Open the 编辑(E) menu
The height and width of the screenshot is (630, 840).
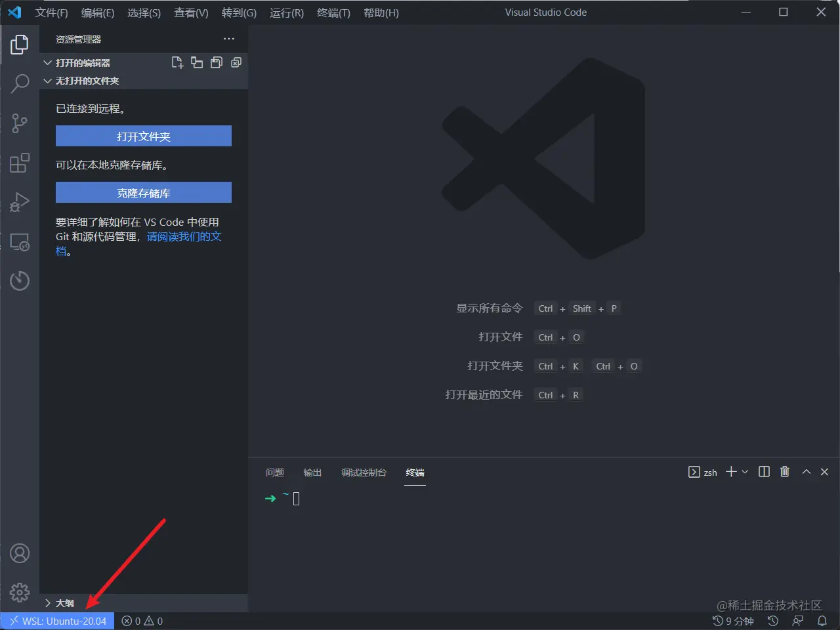[98, 13]
